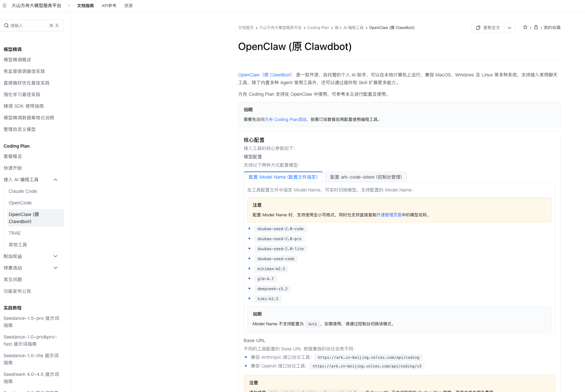Open 快速开始 in sidebar

(x=13, y=168)
